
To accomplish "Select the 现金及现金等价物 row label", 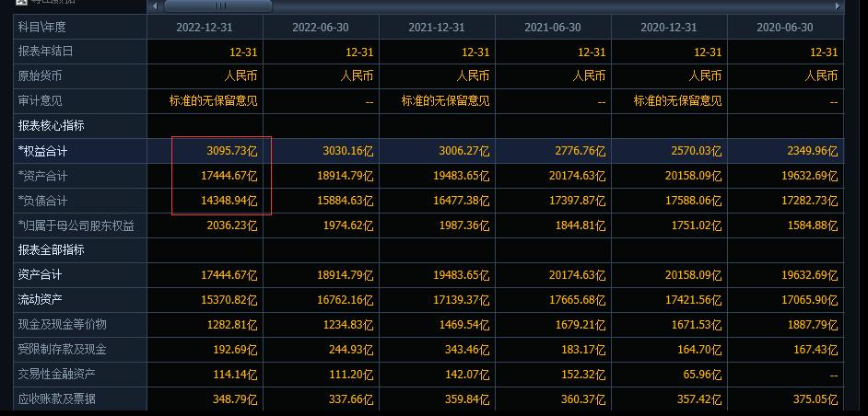I will (x=62, y=324).
